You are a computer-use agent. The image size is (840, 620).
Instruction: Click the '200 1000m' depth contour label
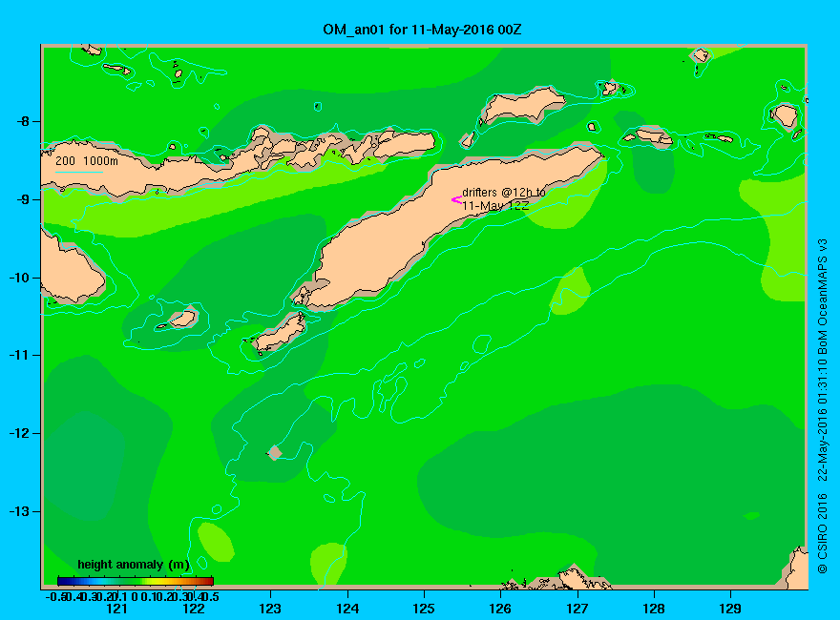click(x=87, y=160)
